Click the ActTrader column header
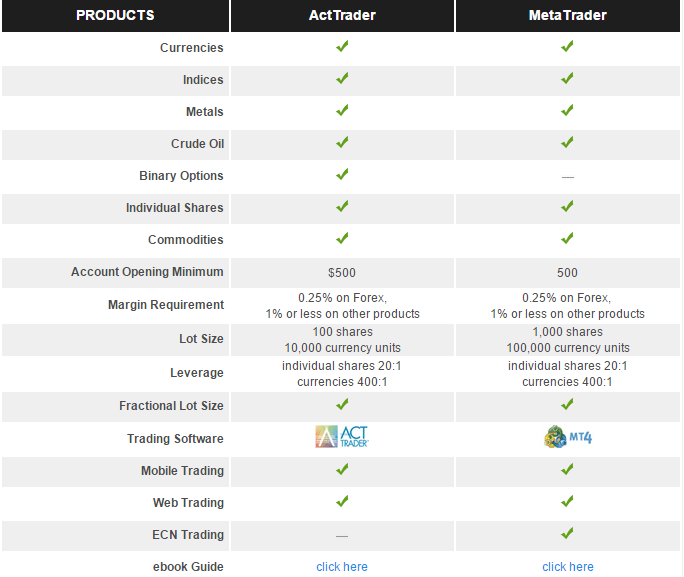Screen dimensions: 684x577 pyautogui.click(x=342, y=15)
